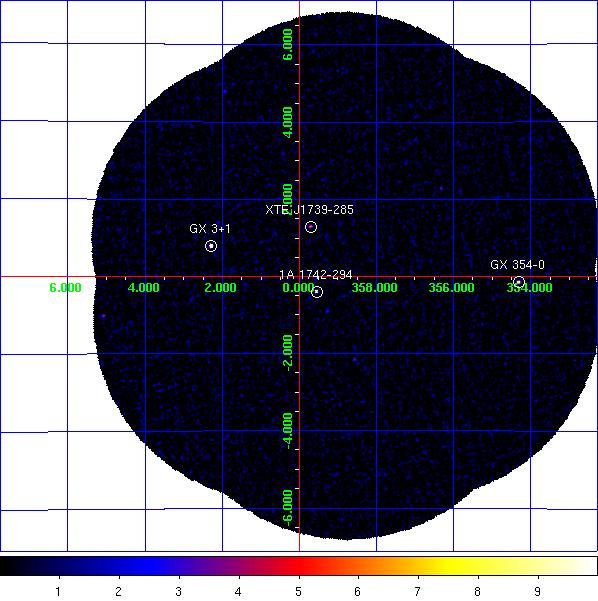Click the green 4.000 longitude label left of center
598x601 pixels.
(143, 287)
